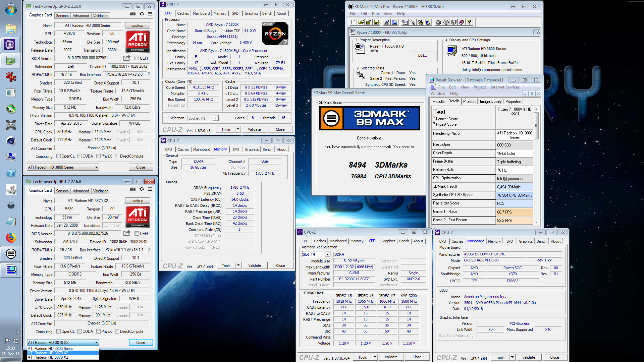Click Validate in CPU-Z Mainboard window

click(x=529, y=357)
